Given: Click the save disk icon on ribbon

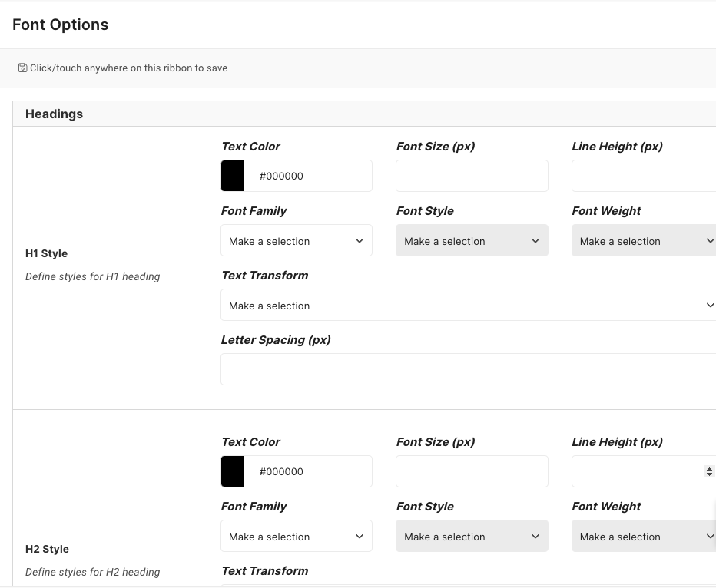Looking at the screenshot, I should 22,68.
